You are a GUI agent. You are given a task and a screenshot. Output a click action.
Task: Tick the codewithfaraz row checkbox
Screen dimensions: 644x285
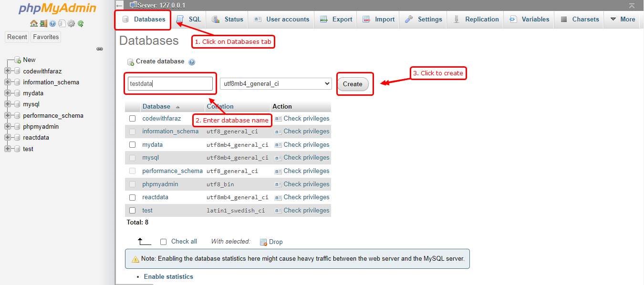tap(132, 119)
